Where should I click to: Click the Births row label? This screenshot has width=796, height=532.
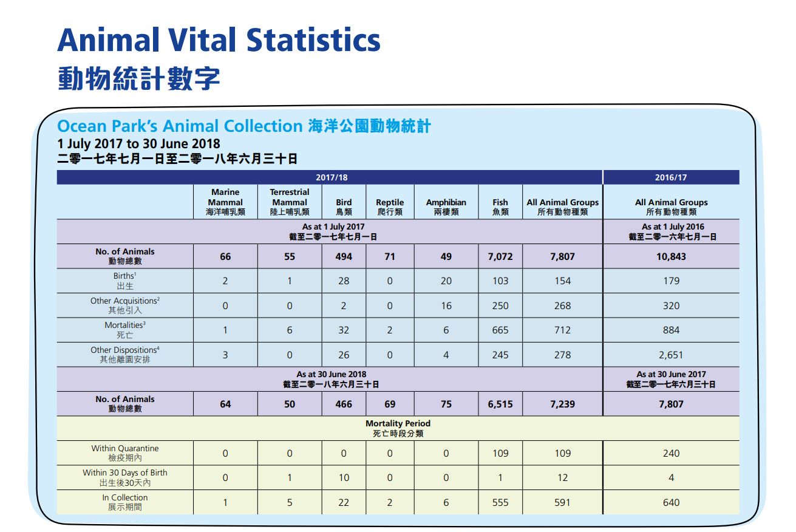(125, 281)
